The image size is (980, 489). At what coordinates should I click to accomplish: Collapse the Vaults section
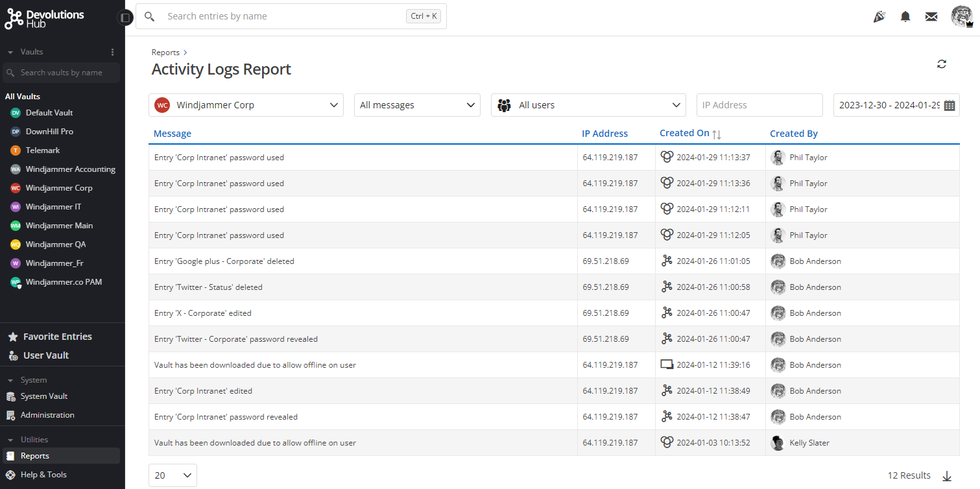point(10,52)
